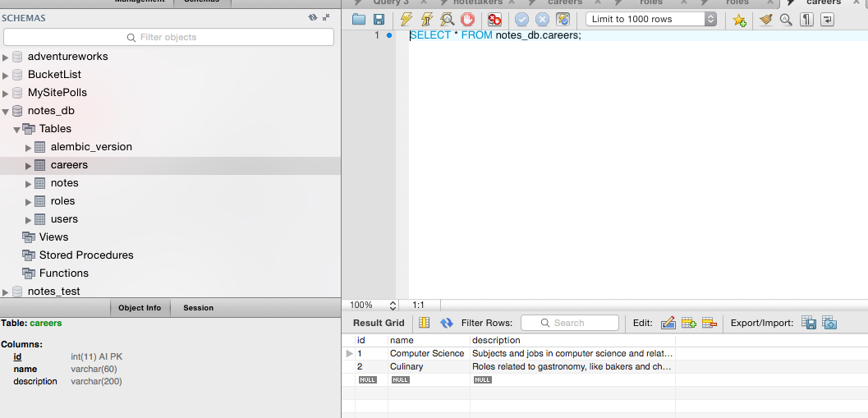Refresh the result grid data
This screenshot has width=868, height=418.
coord(447,323)
